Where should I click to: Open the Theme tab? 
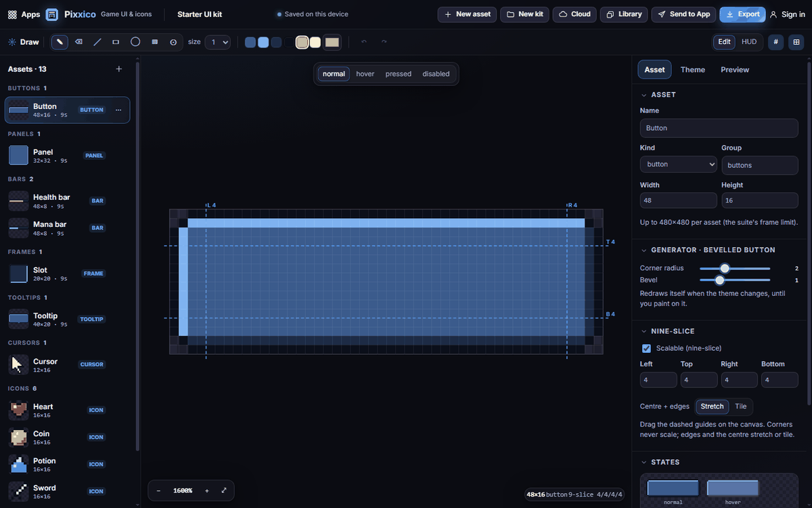(693, 70)
